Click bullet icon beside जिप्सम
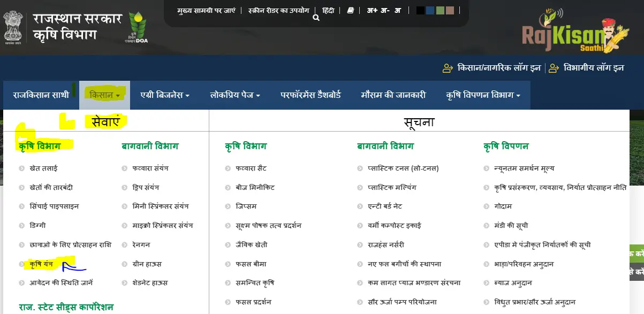 228,206
